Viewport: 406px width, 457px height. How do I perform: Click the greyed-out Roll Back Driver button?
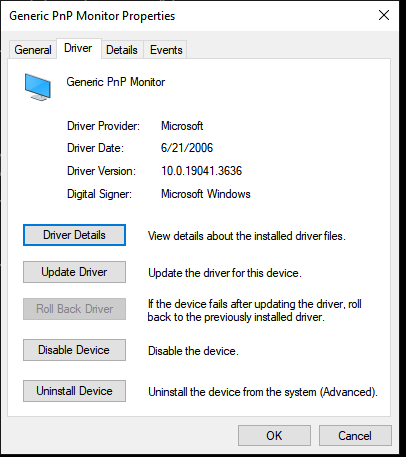point(74,309)
